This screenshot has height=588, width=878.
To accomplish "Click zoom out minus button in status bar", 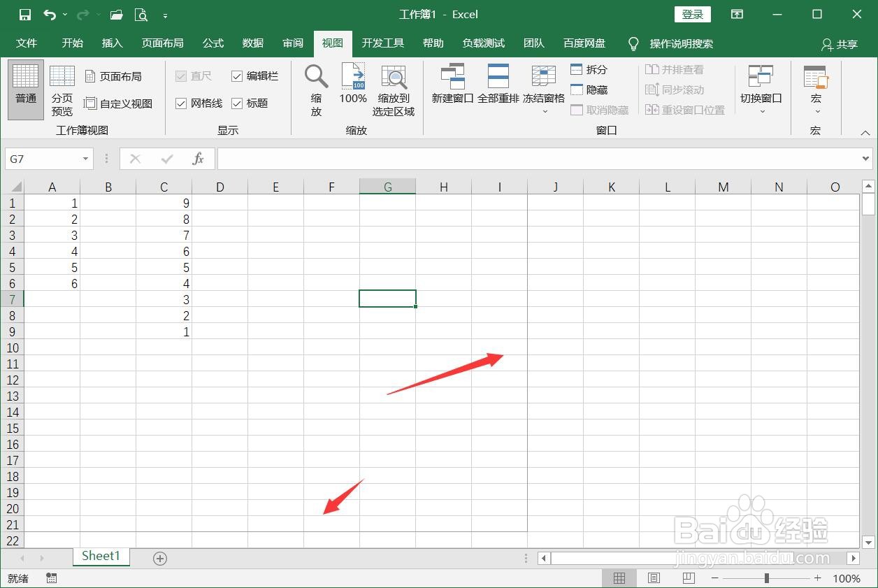I will (714, 578).
